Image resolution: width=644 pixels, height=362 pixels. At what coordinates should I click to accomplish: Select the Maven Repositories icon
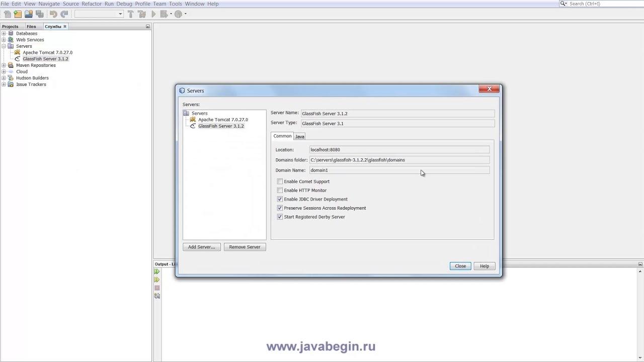click(x=11, y=65)
